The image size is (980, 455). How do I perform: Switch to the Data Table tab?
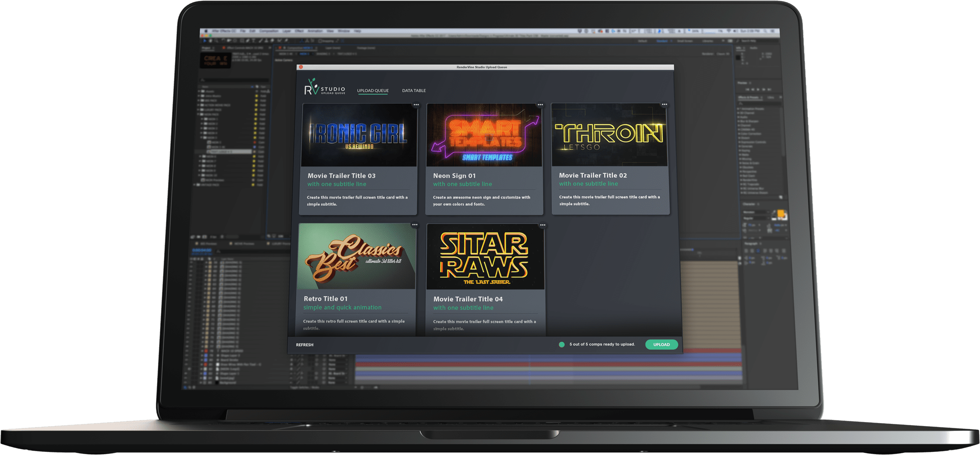pos(414,91)
